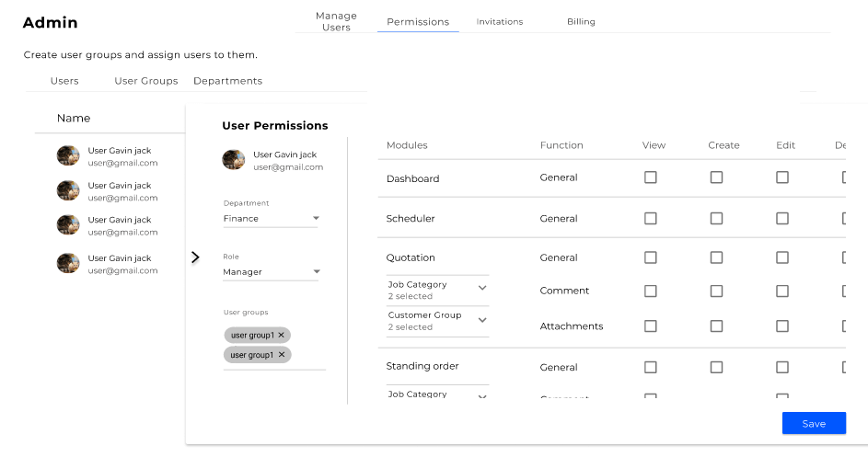Open the Billing tab
868x457 pixels.
[581, 22]
